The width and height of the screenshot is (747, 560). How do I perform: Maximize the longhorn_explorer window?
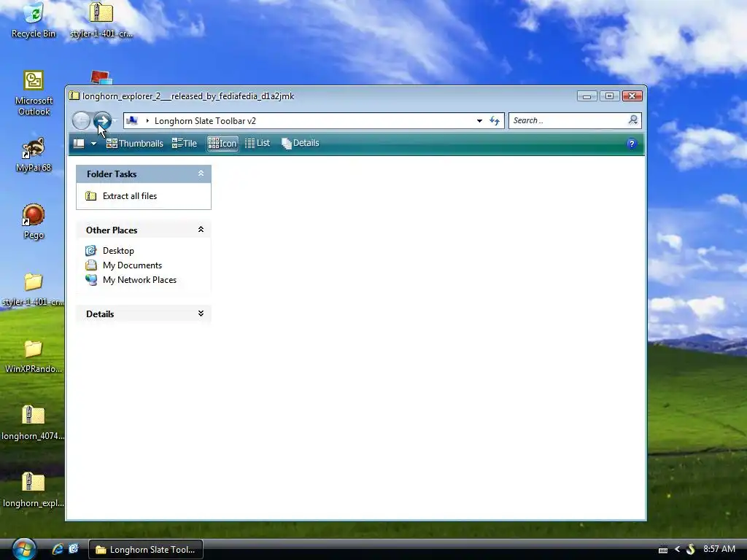point(609,96)
